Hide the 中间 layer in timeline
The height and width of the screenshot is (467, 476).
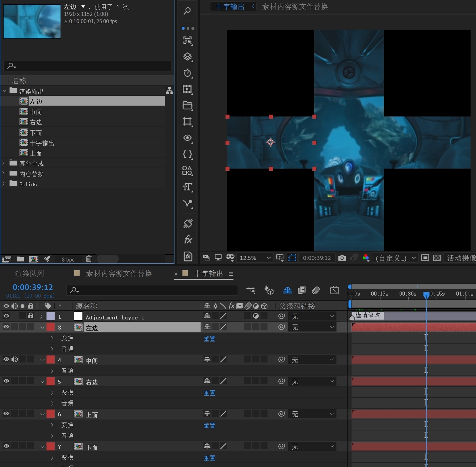[6, 359]
